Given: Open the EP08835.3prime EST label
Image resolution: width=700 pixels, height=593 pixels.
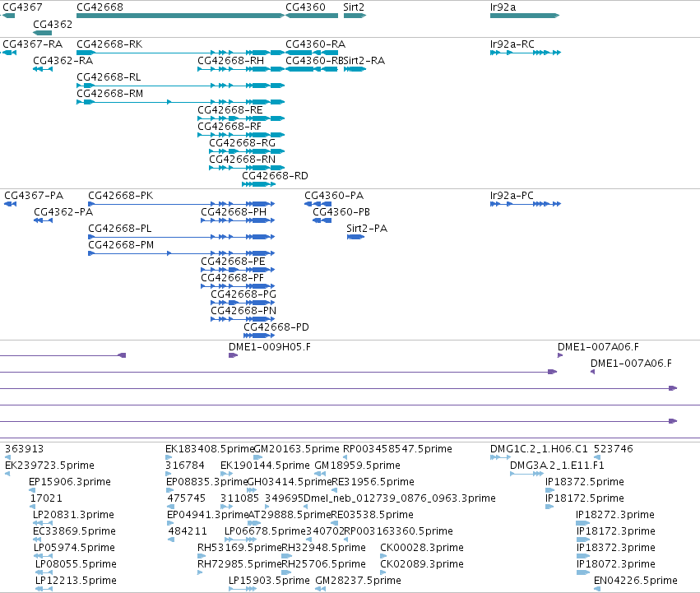Looking at the screenshot, I should (206, 482).
